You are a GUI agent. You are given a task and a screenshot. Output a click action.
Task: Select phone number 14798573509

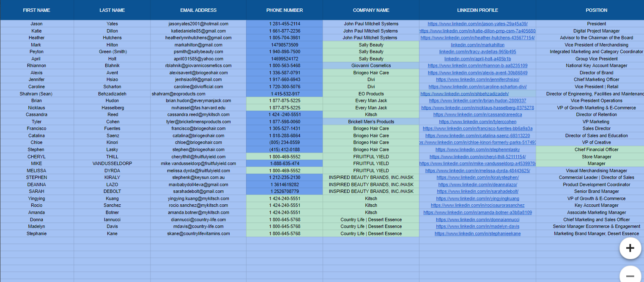point(285,45)
